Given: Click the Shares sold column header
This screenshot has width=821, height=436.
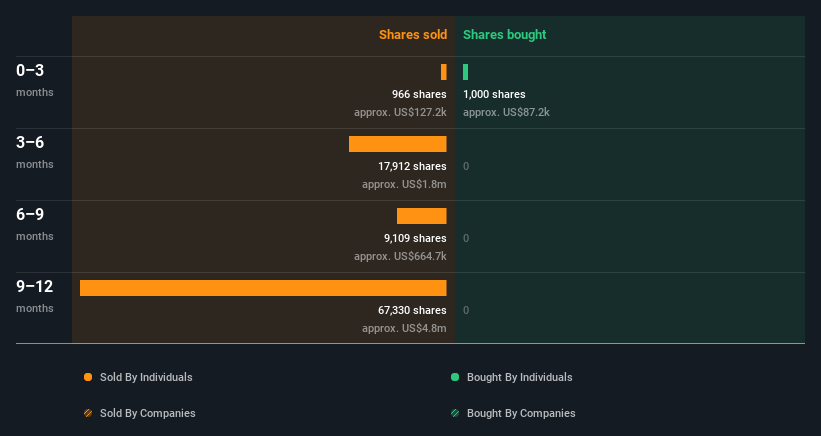Looking at the screenshot, I should [413, 35].
